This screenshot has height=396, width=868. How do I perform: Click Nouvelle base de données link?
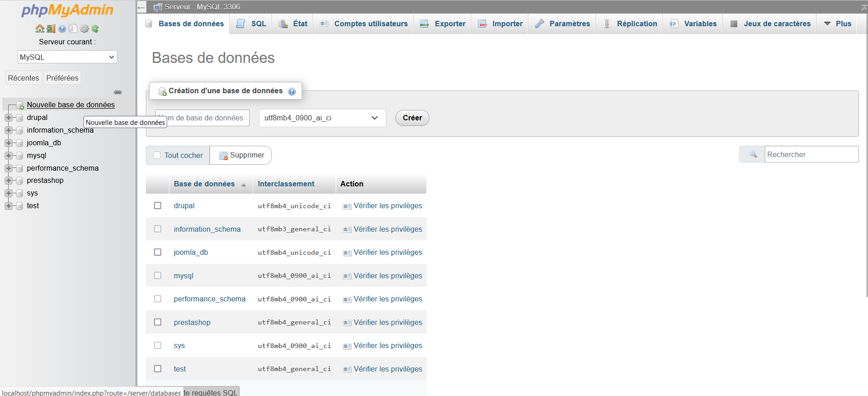coord(71,105)
